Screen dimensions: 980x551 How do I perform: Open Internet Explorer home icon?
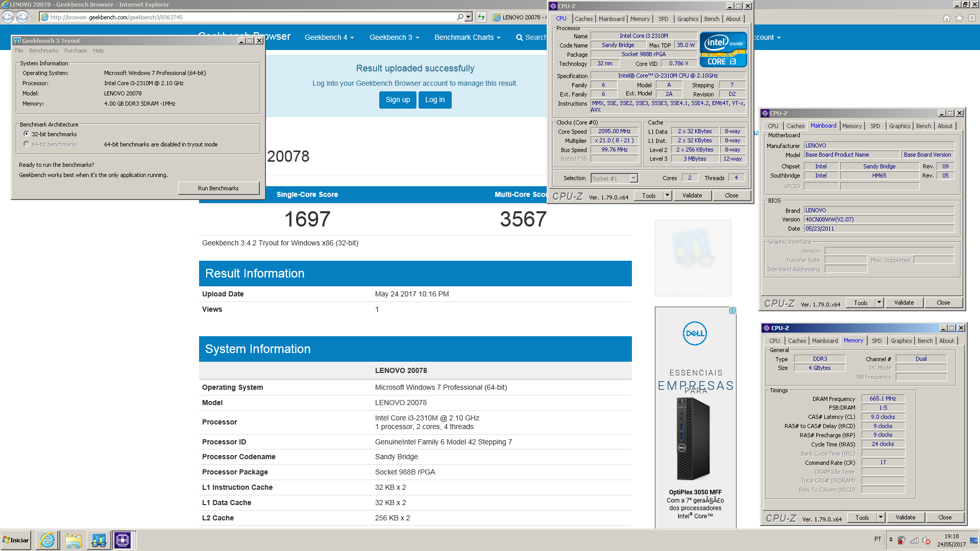(947, 18)
